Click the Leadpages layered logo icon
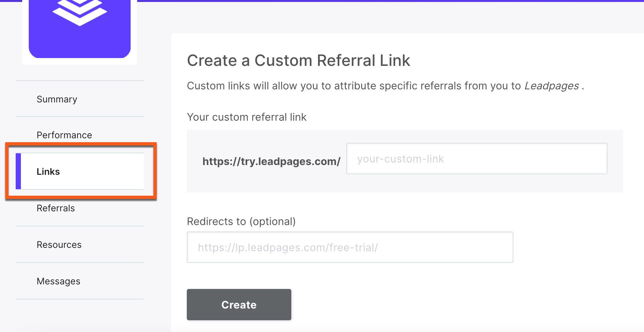This screenshot has height=332, width=644. coord(80,12)
